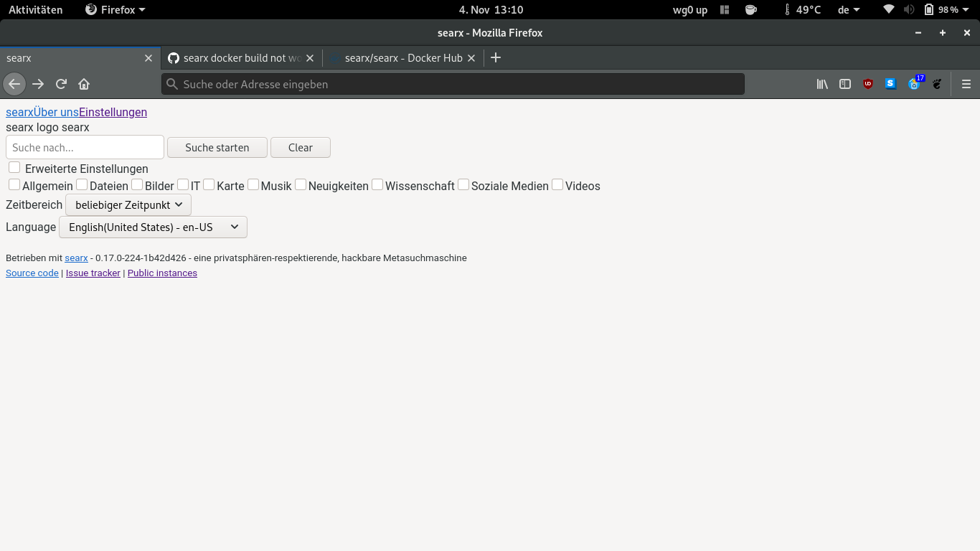Enable the Erweiterte Einstellungen checkbox

[x=14, y=167]
